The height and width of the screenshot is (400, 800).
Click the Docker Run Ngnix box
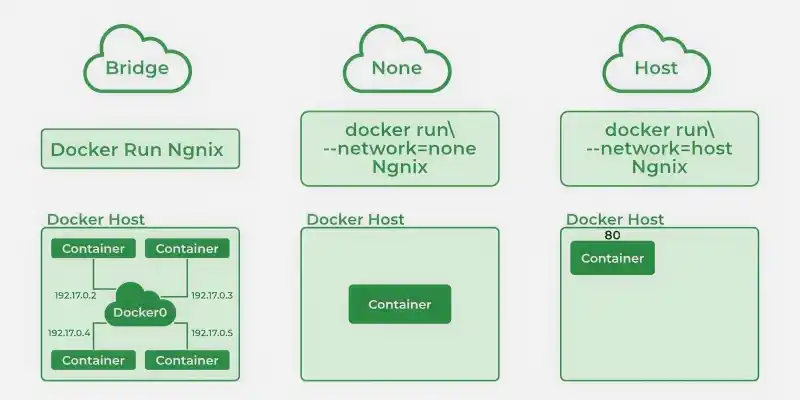[140, 149]
